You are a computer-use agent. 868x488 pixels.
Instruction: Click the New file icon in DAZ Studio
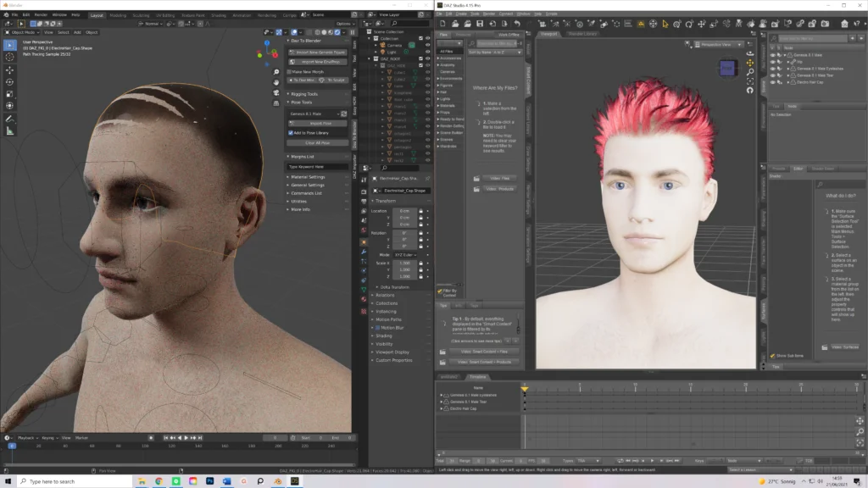click(442, 24)
